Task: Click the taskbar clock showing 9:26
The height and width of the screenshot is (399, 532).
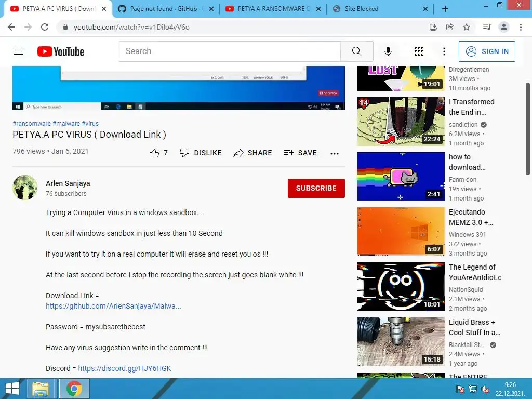Action: click(510, 389)
